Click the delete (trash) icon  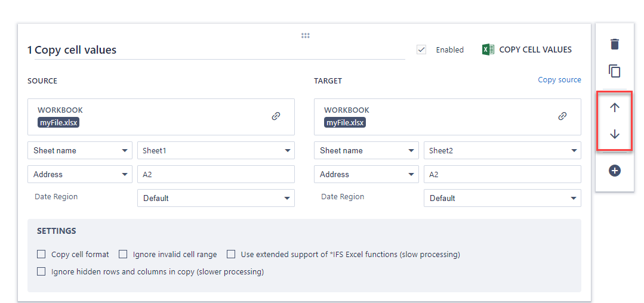click(615, 44)
